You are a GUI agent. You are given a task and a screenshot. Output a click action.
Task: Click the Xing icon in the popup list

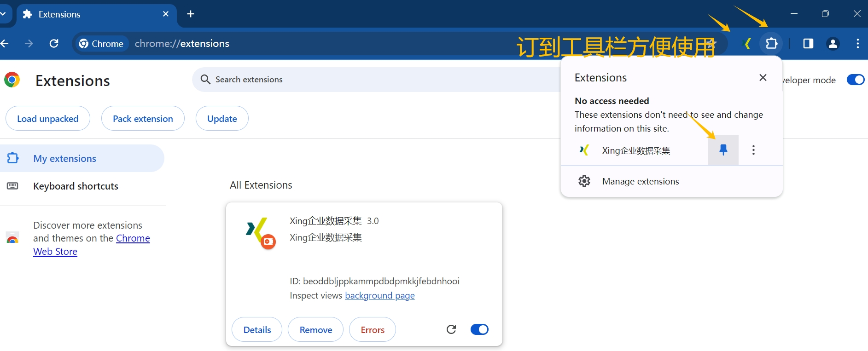coord(584,150)
